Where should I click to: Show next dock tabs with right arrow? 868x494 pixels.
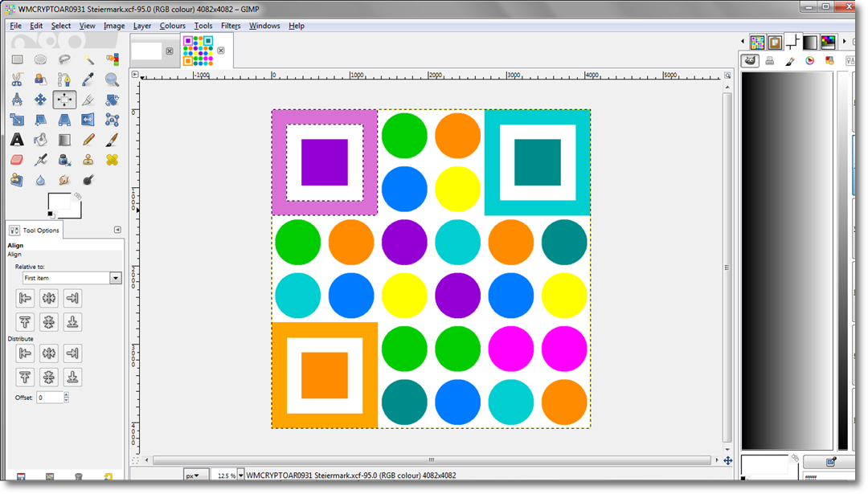[x=844, y=42]
